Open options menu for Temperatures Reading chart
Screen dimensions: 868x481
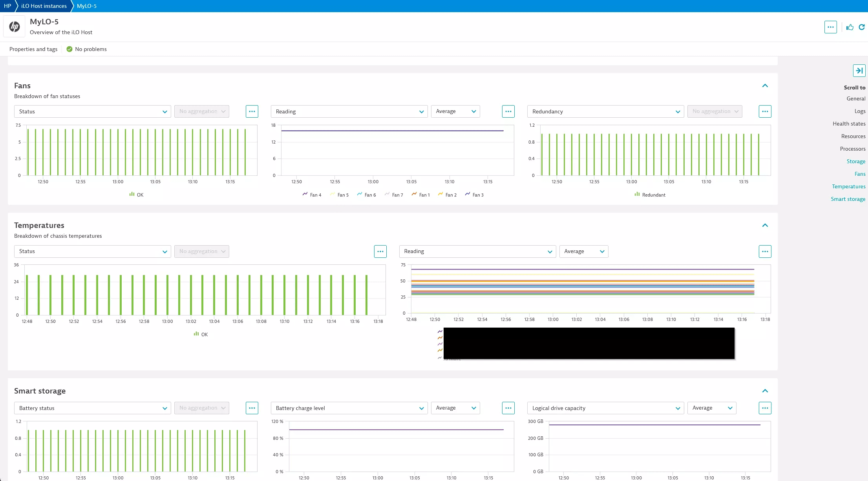(x=765, y=251)
